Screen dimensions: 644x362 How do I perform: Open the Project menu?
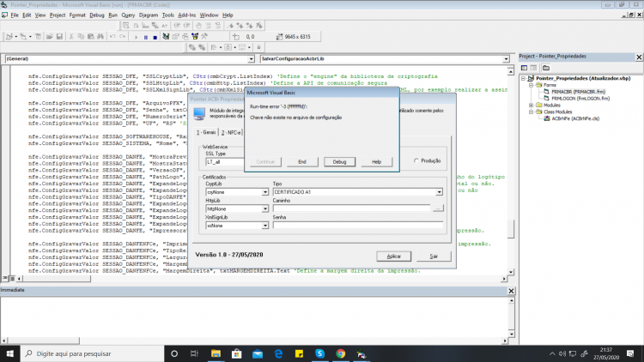58,15
